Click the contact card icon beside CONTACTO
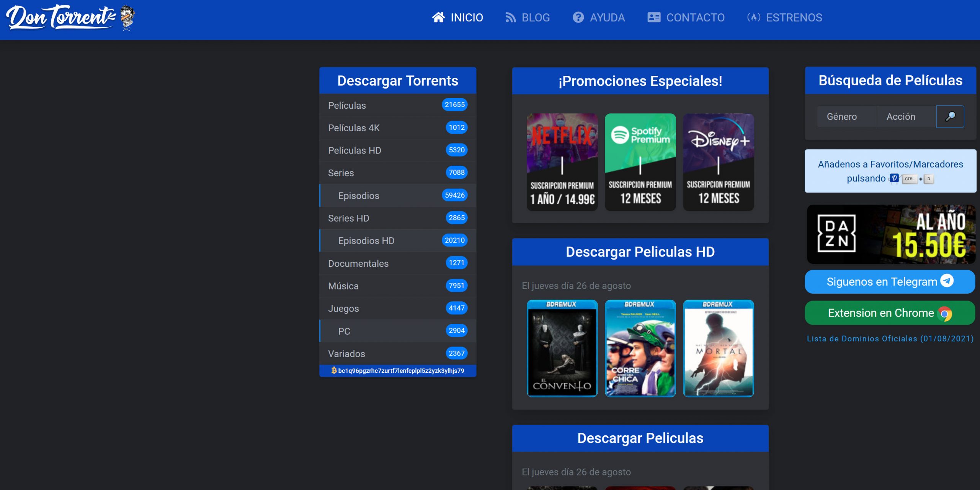Image resolution: width=980 pixels, height=490 pixels. [x=654, y=18]
